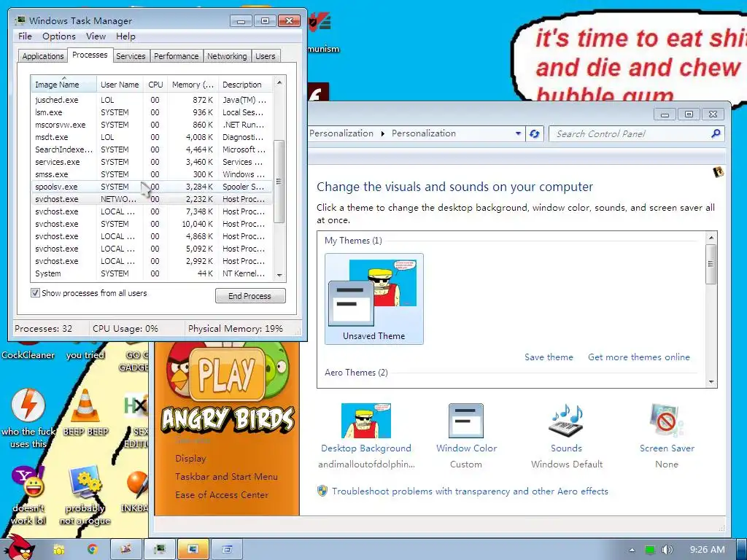Open Chrome from the taskbar

pos(92,549)
